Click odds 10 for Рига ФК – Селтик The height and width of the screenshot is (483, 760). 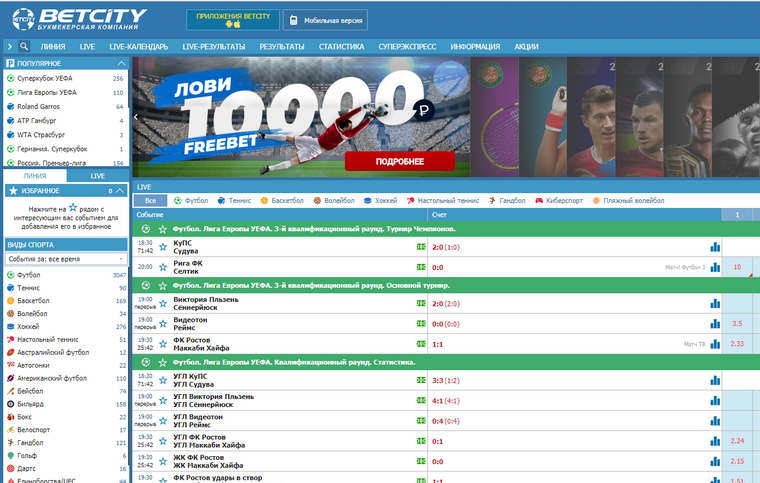tap(737, 267)
